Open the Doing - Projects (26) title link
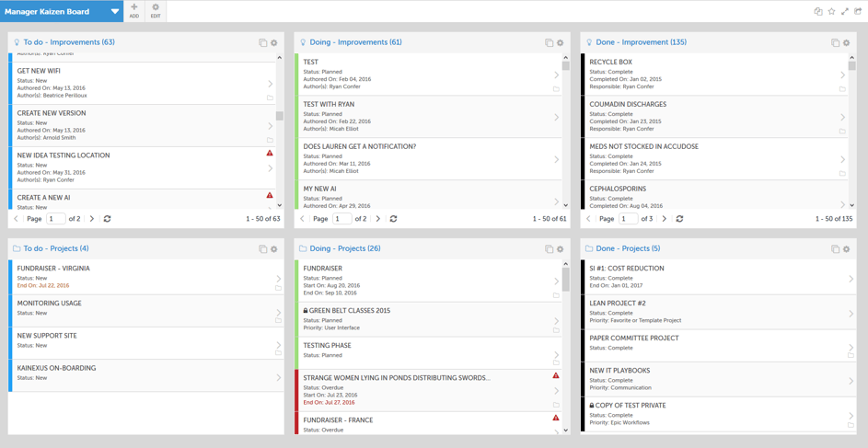The width and height of the screenshot is (868, 448). pos(345,248)
